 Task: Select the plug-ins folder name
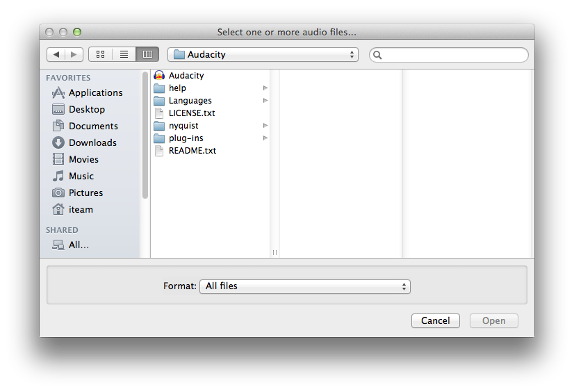pos(186,138)
